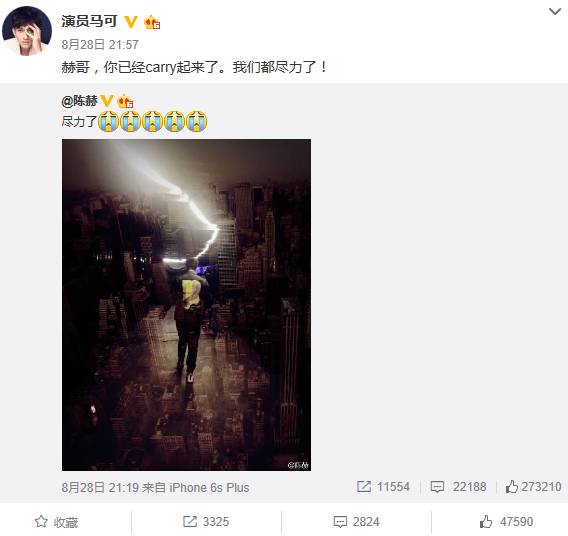Enlarge the lightning cityscape photo
This screenshot has height=536, width=568.
coord(186,305)
